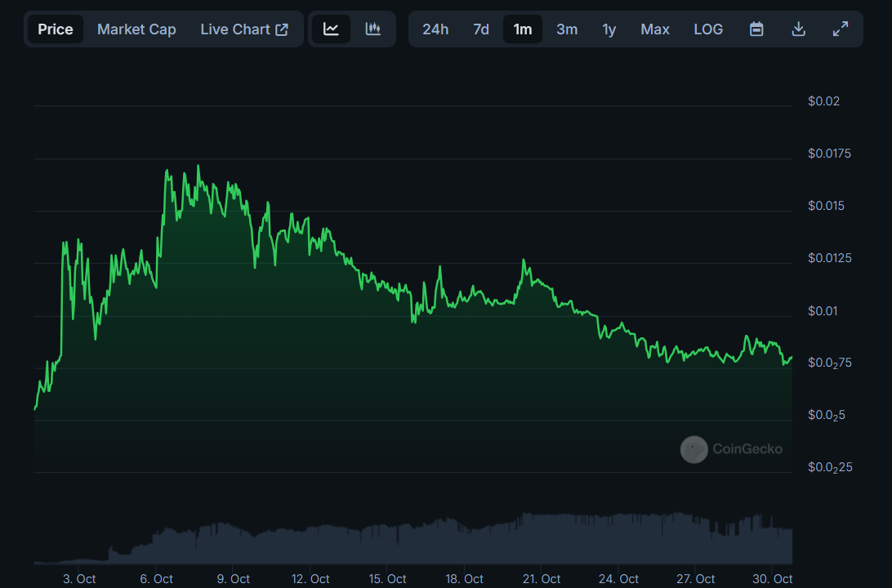
Task: Switch to Market Cap tab
Action: click(136, 29)
